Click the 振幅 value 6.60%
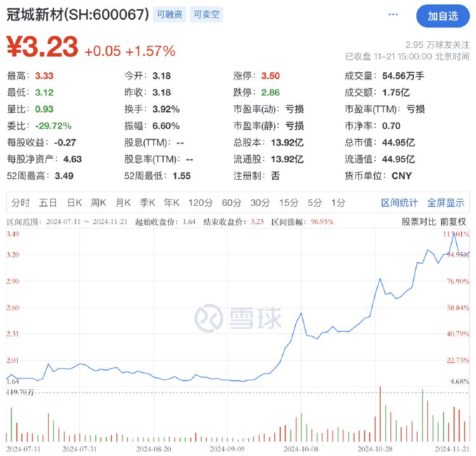The width and height of the screenshot is (476, 456). 166,126
